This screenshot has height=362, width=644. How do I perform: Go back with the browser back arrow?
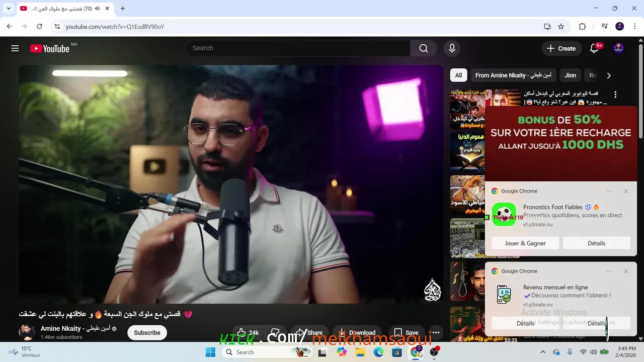[x=9, y=27]
